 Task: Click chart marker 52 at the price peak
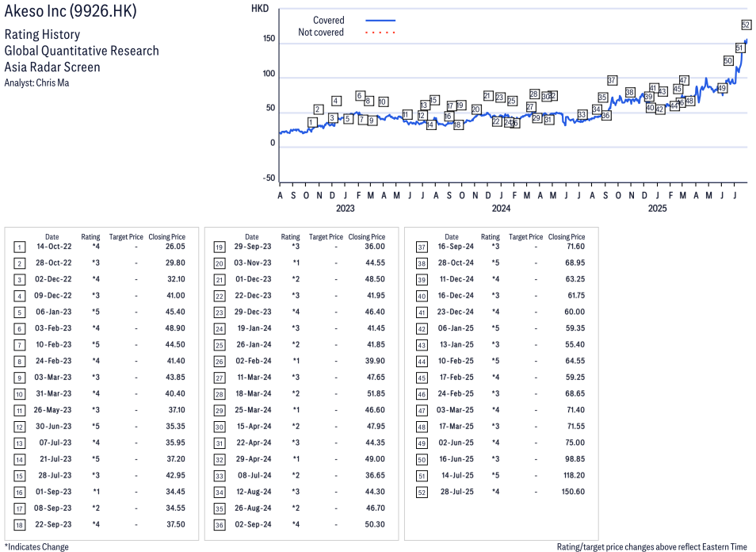pos(746,25)
